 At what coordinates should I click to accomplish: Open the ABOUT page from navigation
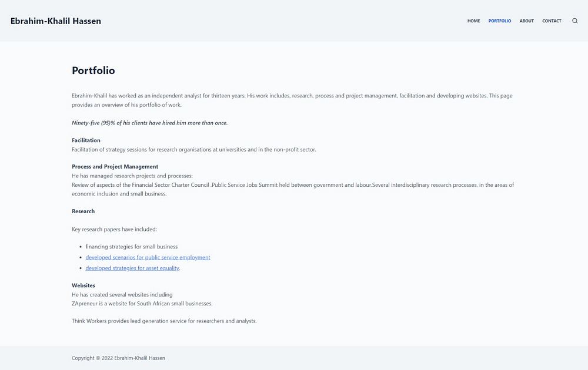point(526,21)
